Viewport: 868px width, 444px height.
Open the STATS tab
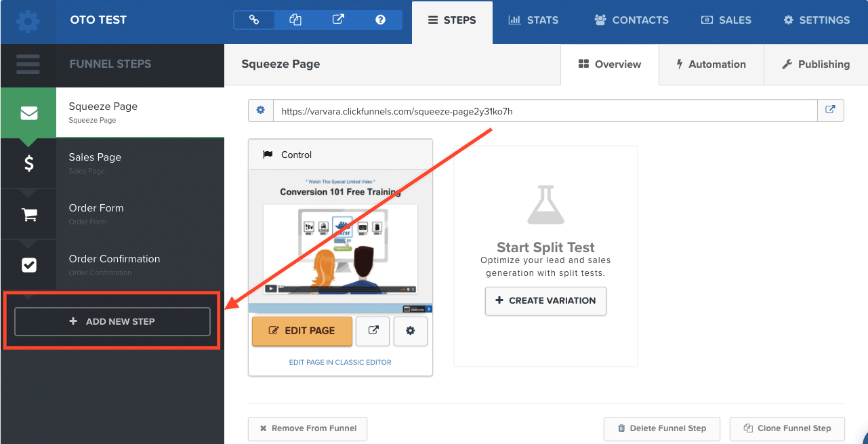tap(533, 20)
